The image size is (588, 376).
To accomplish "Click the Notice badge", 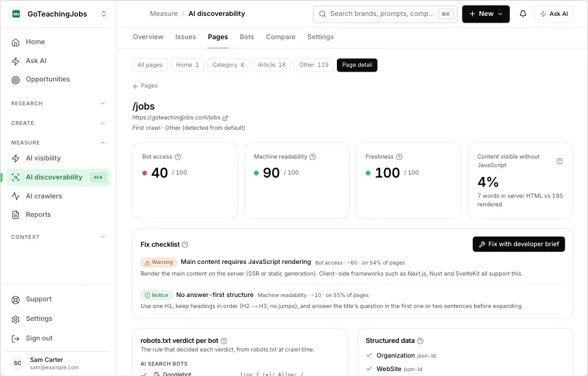I will (x=156, y=295).
